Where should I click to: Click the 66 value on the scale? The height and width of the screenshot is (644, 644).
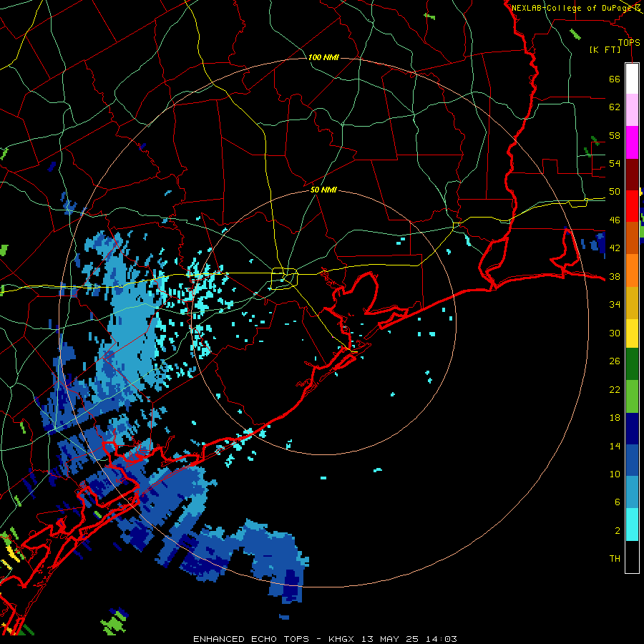tap(615, 79)
